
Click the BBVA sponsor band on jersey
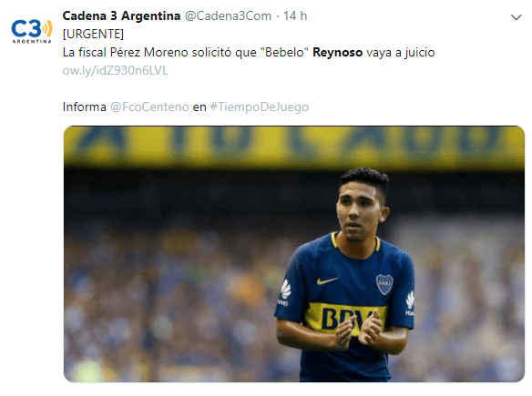[345, 318]
